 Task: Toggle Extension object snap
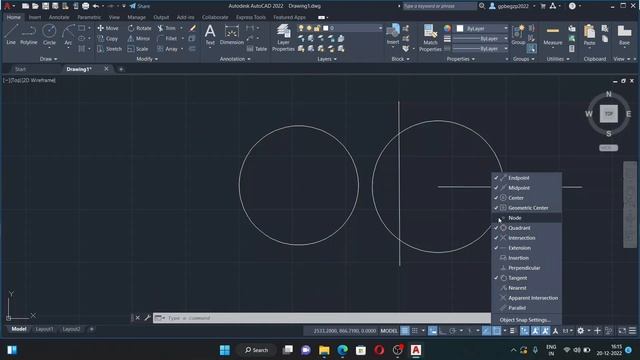[527, 248]
